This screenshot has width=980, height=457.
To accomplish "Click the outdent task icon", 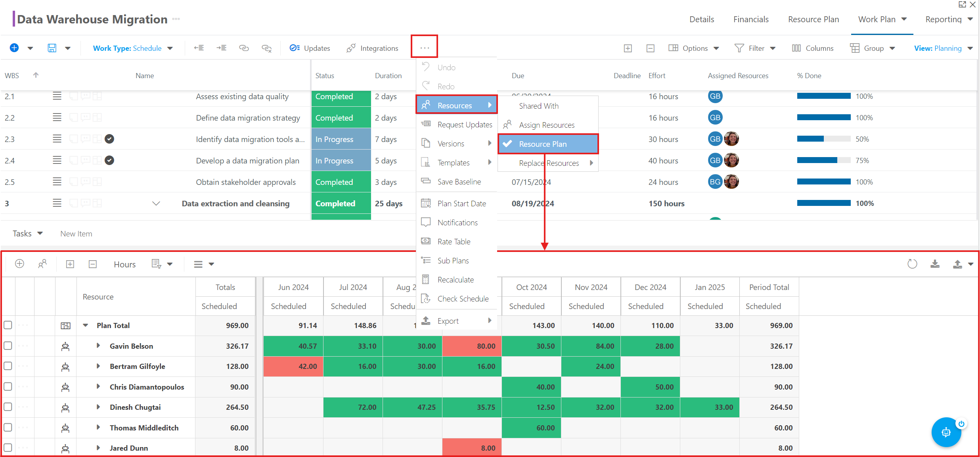I will pos(199,48).
